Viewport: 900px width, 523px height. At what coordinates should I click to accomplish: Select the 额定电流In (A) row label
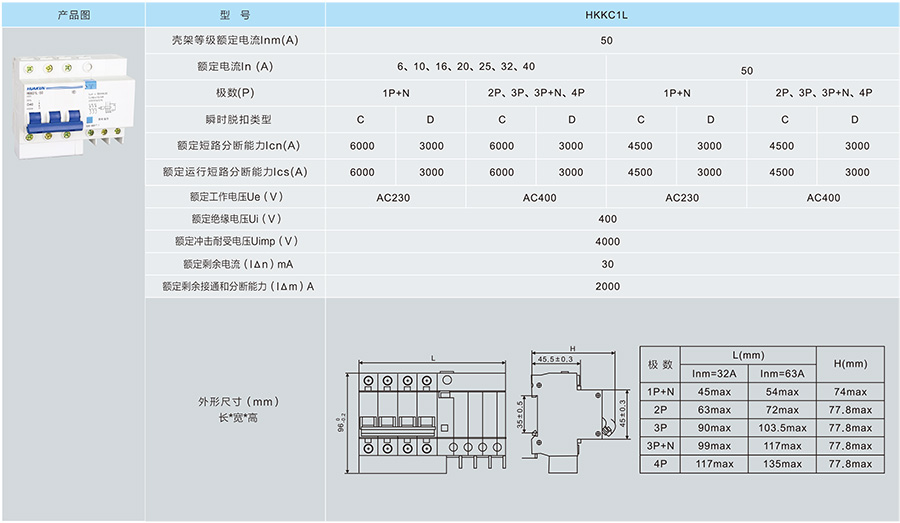click(x=235, y=67)
